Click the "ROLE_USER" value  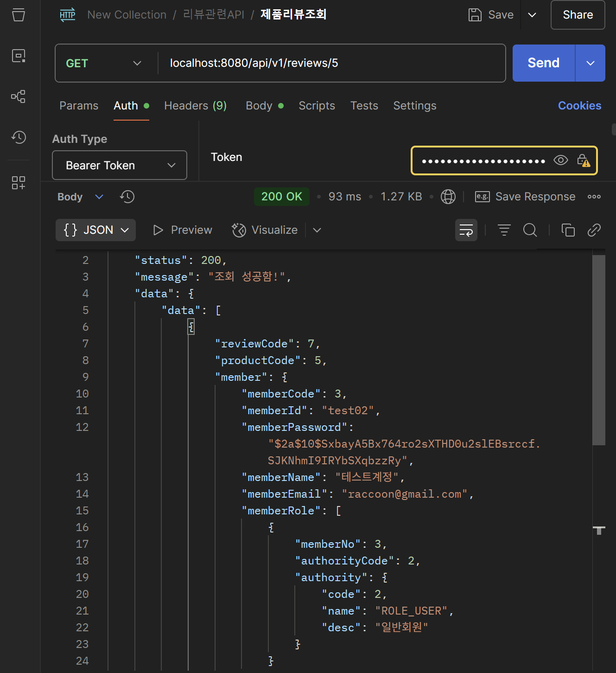(411, 611)
